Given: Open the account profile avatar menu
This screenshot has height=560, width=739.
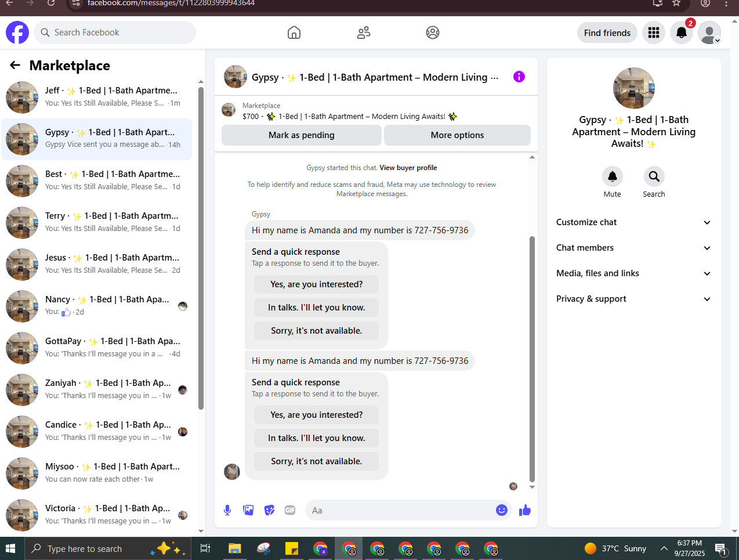Looking at the screenshot, I should [709, 32].
